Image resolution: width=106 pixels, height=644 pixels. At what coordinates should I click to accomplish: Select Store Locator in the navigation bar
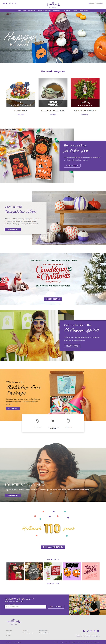click(x=84, y=11)
